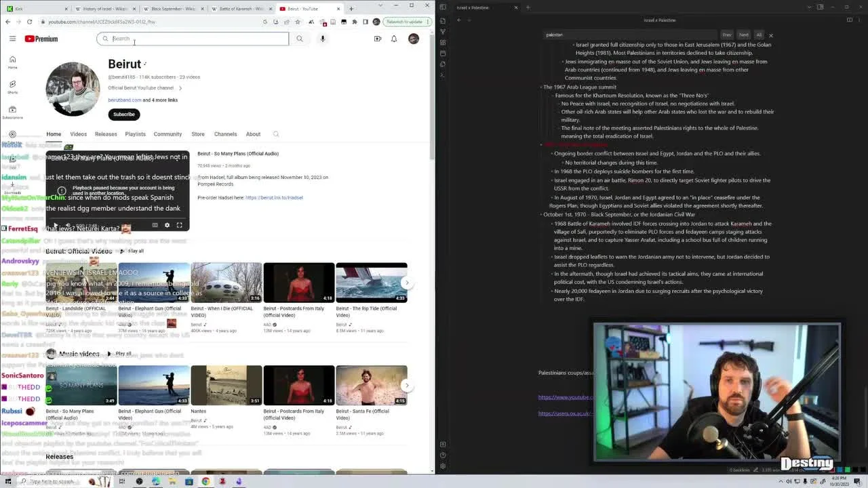Open the When I Die official video thumbnail
This screenshot has height=488, width=868.
[x=226, y=282]
